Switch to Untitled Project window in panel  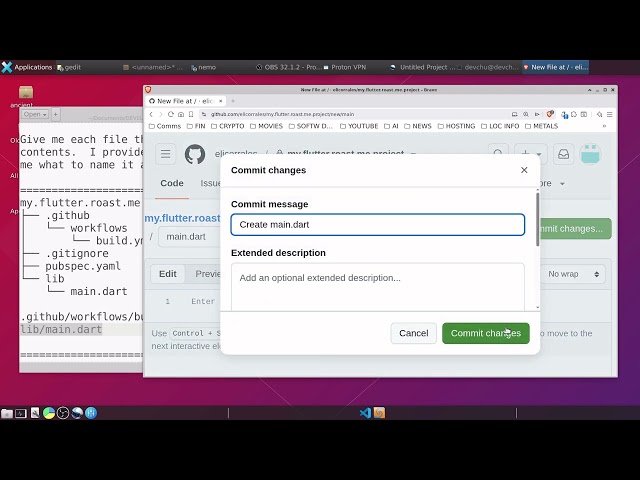point(422,67)
